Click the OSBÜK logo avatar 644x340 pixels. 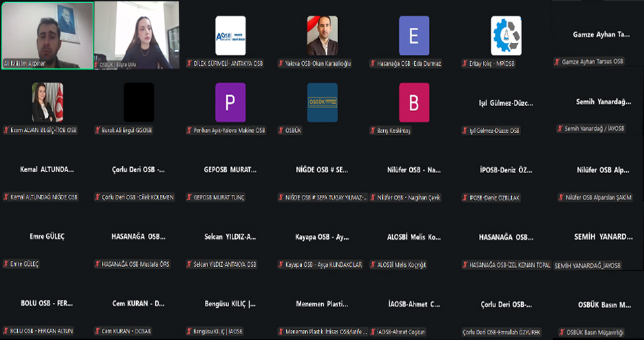(322, 102)
